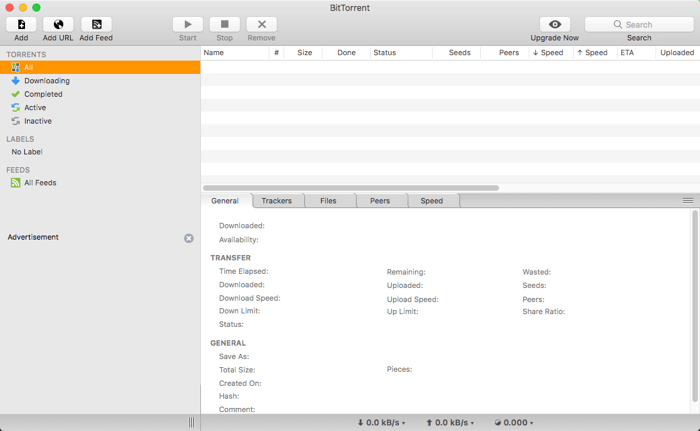This screenshot has height=431, width=700.
Task: Sort by upload Speed column
Action: tap(596, 53)
